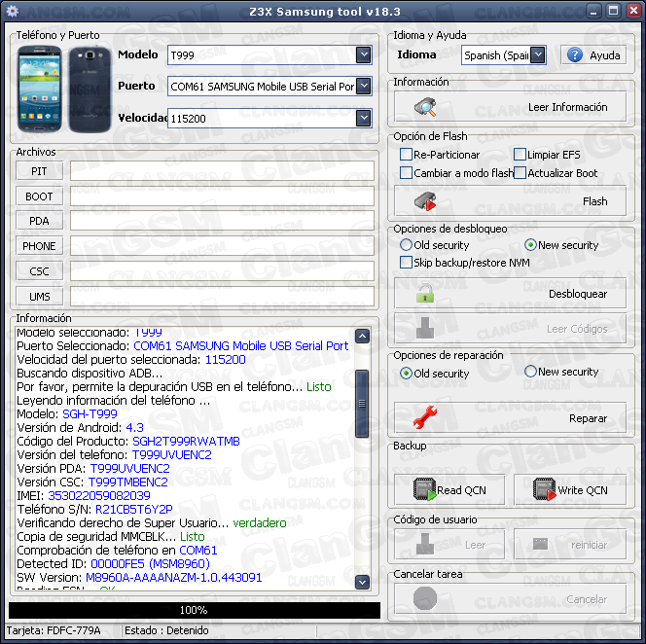
Task: Click the green padlock Desbloquear icon
Action: [x=425, y=294]
